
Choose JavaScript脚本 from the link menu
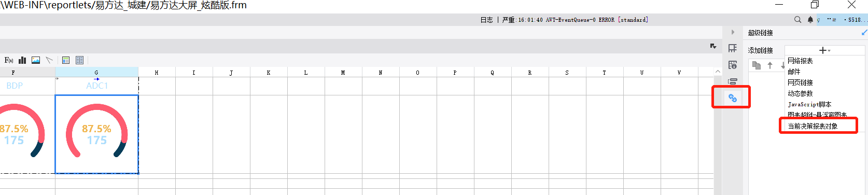pos(809,104)
